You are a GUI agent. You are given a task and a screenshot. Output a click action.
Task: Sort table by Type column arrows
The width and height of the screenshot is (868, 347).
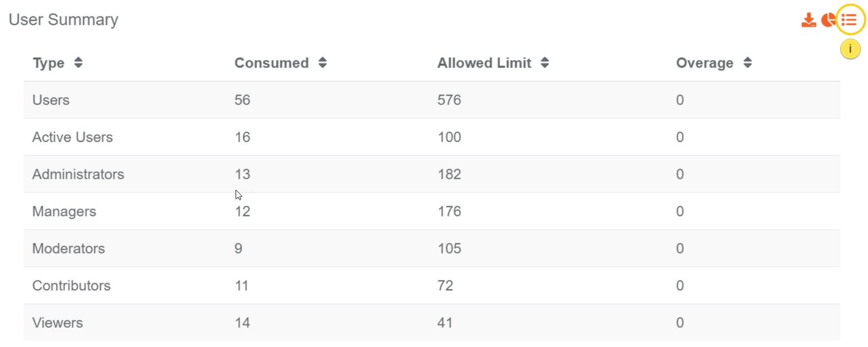[x=78, y=63]
